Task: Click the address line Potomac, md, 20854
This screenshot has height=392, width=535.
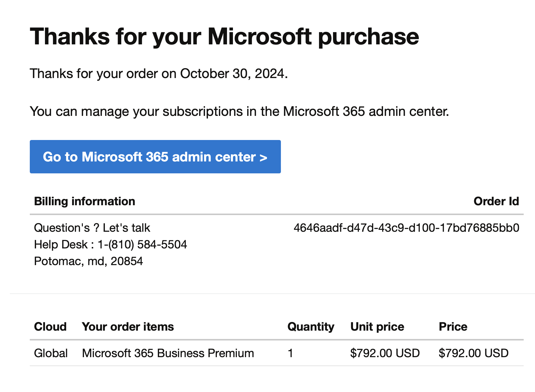Action: (88, 261)
